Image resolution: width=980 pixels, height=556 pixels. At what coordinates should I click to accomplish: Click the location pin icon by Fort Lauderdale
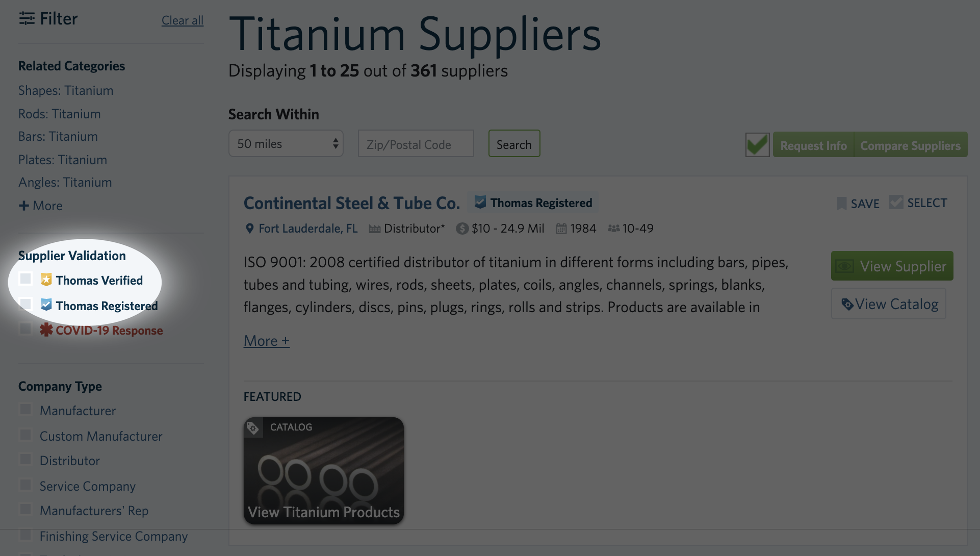(x=249, y=229)
